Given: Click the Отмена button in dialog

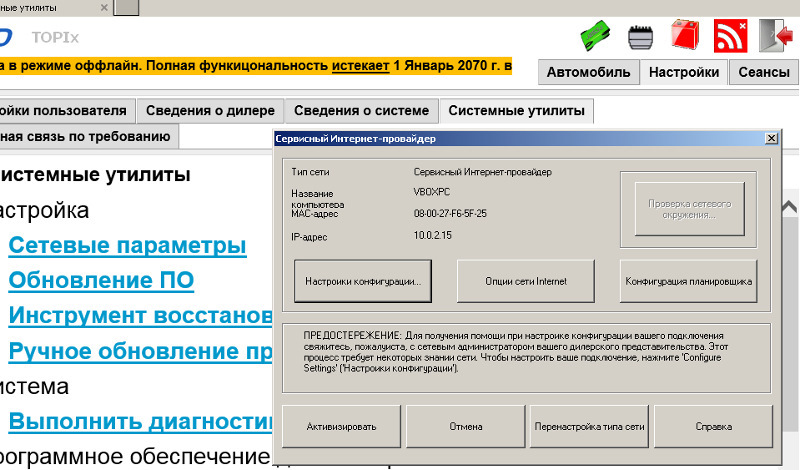Looking at the screenshot, I should 465,427.
